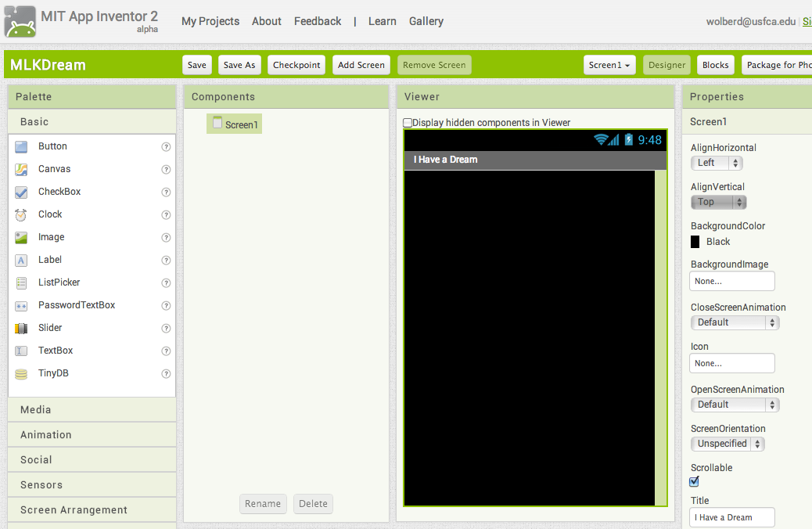Open help for the Button component
This screenshot has height=529, width=812.
pos(166,146)
